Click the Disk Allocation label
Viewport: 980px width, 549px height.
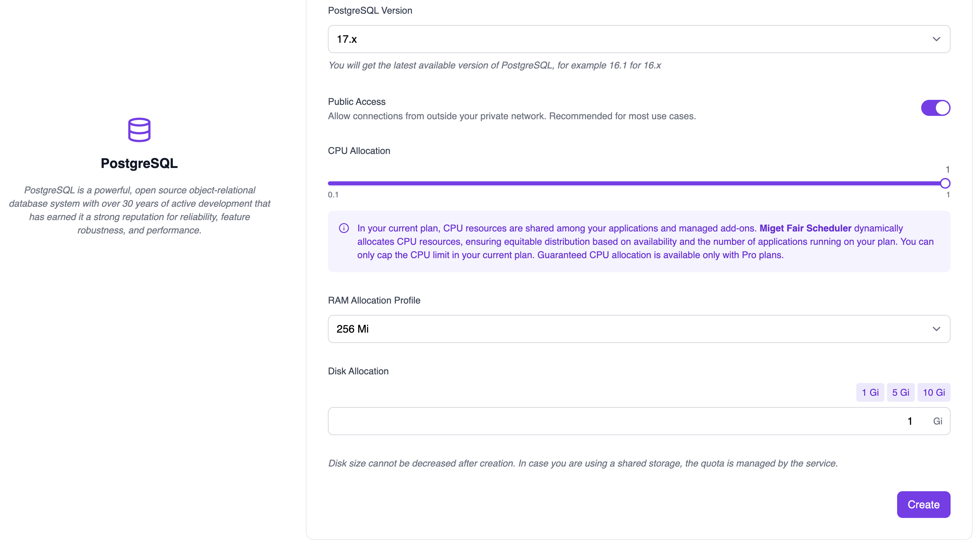[358, 371]
